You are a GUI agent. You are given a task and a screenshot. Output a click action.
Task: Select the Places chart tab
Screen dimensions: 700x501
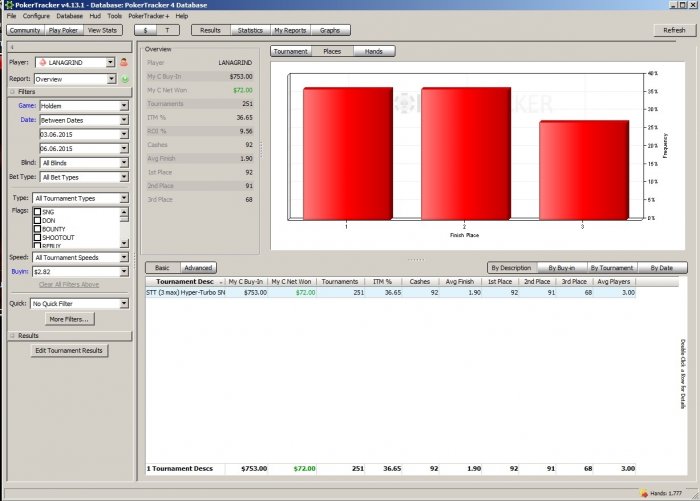tap(332, 51)
